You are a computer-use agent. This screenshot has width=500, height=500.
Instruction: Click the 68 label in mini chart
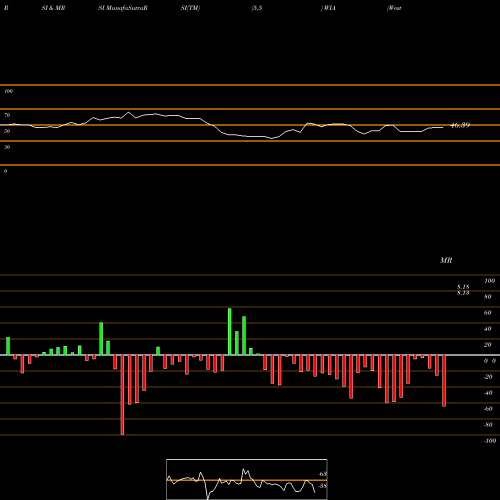tap(323, 474)
